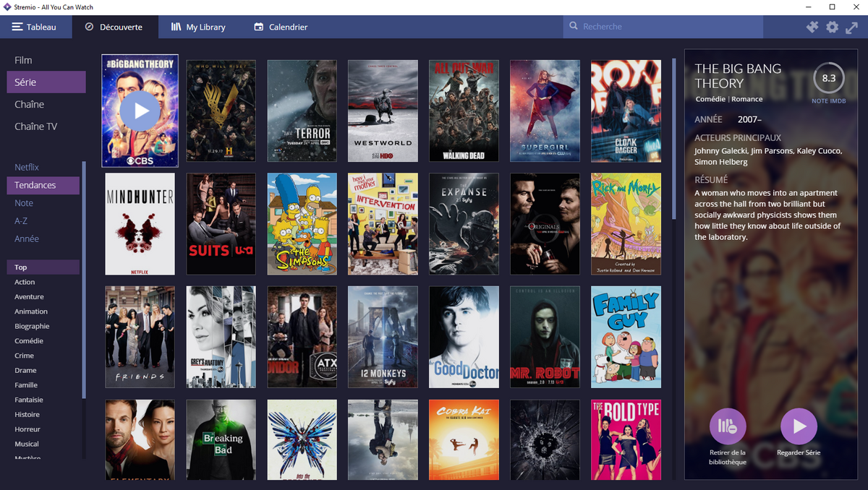Open the addons puzzle icon
This screenshot has width=868, height=490.
(812, 27)
